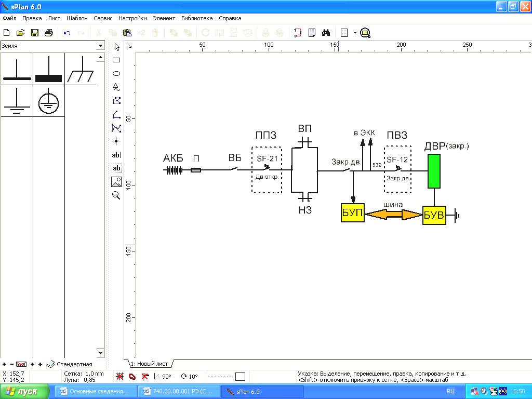This screenshot has height=399, width=532.
Task: Remove a library component with the minus button
Action: point(12,364)
